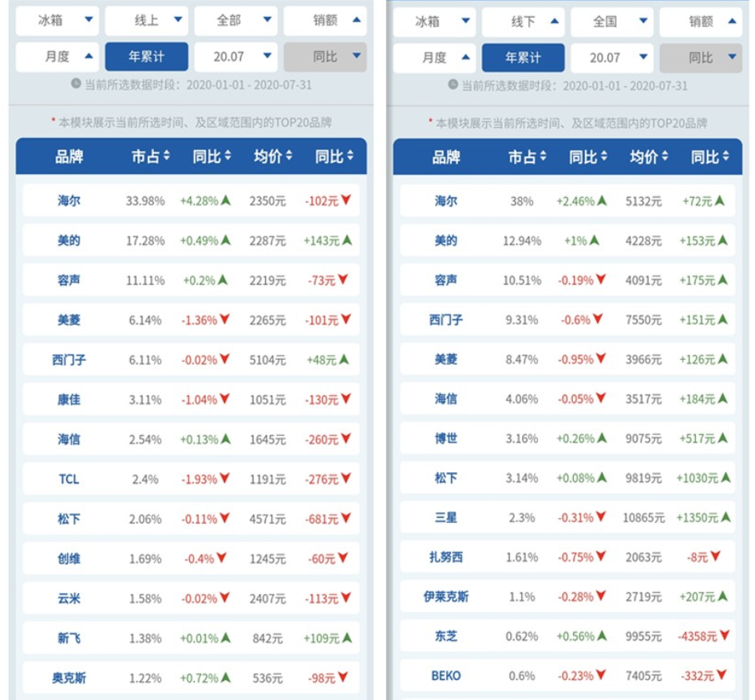The image size is (755, 700).
Task: Sort left table by last 同比 column
Action: tap(334, 156)
